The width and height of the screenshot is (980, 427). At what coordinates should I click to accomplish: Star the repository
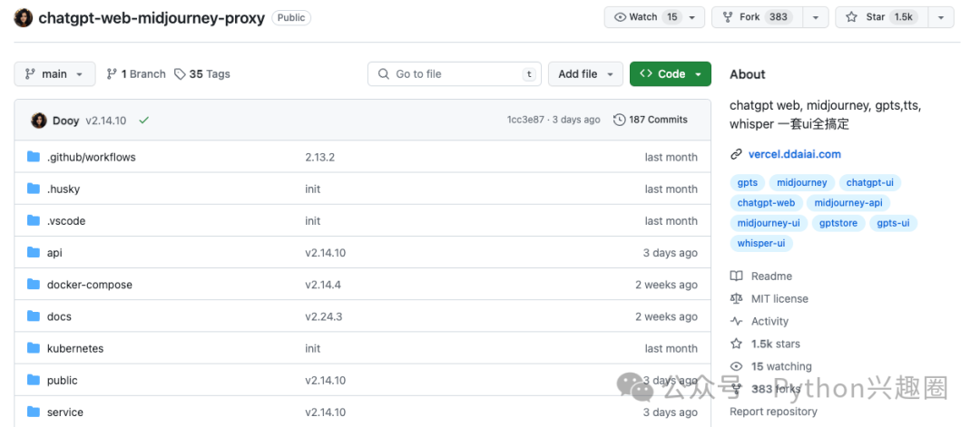[882, 17]
